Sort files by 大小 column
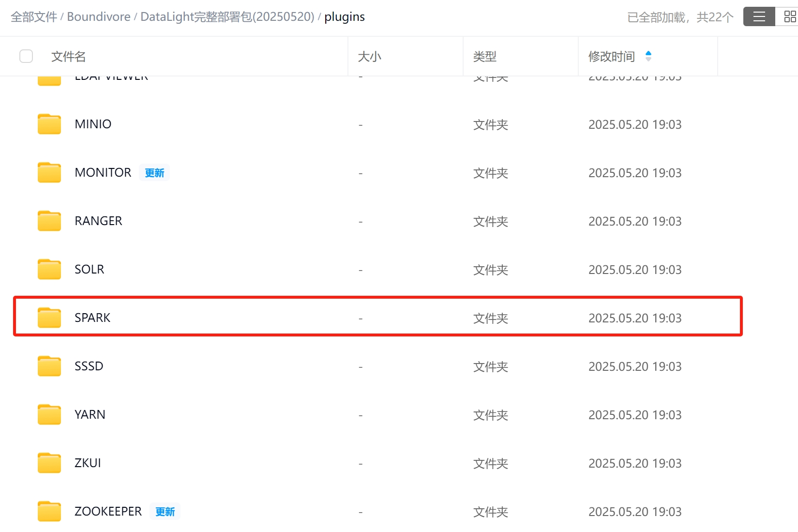 [x=370, y=56]
